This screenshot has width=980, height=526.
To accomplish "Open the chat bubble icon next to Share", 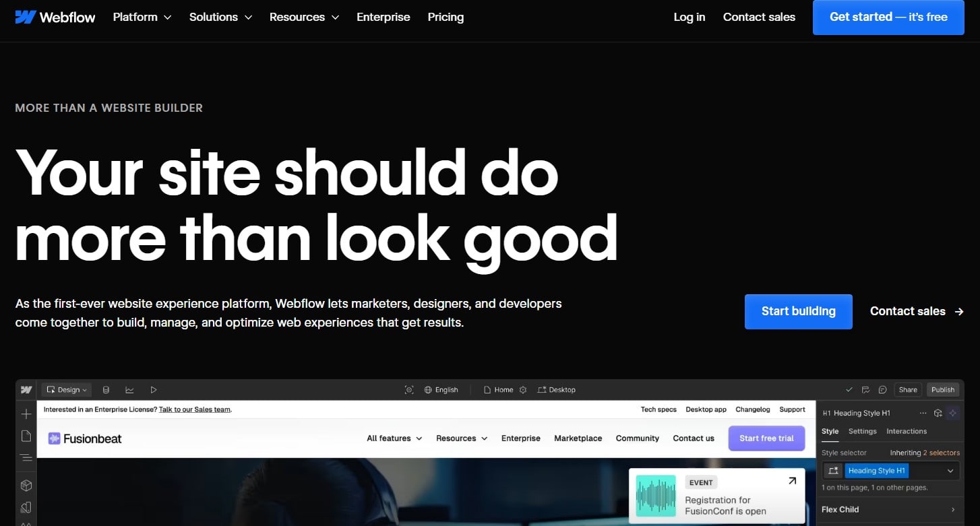I will click(x=882, y=389).
